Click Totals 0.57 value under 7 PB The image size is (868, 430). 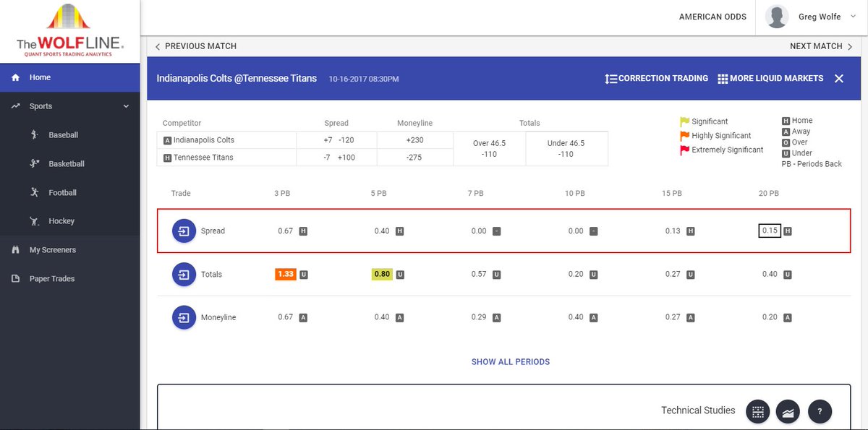[478, 275]
